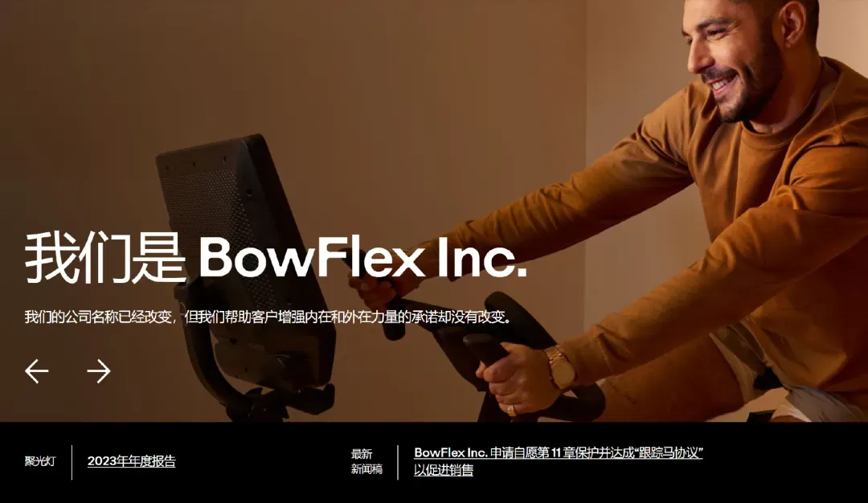The image size is (868, 503).
Task: Click the ring on the man's finger
Action: click(x=511, y=410)
